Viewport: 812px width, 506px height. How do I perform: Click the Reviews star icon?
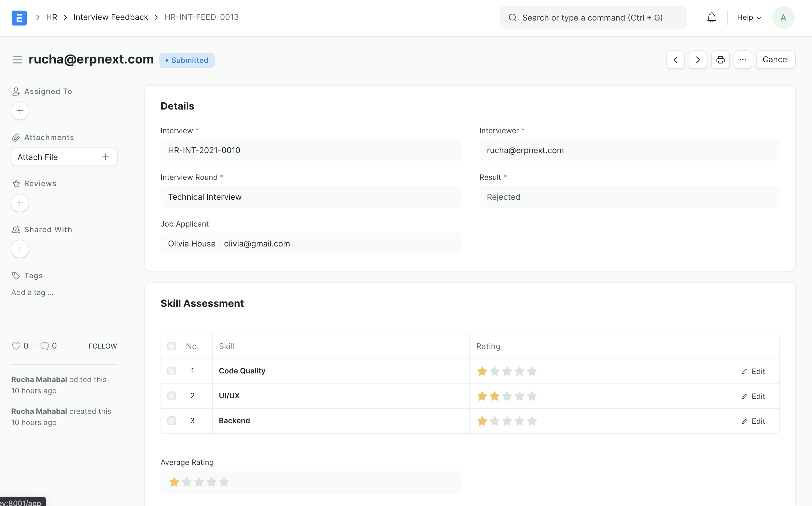(x=16, y=184)
